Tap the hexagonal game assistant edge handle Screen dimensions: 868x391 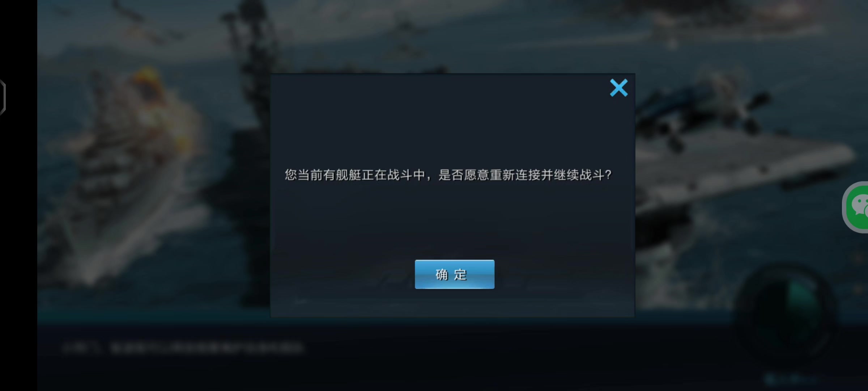point(3,97)
